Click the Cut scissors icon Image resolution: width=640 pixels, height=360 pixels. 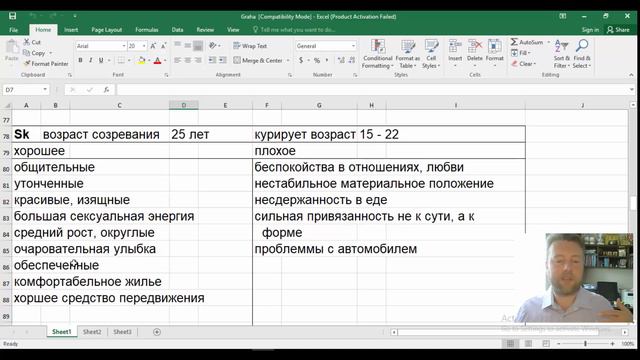[x=27, y=42]
